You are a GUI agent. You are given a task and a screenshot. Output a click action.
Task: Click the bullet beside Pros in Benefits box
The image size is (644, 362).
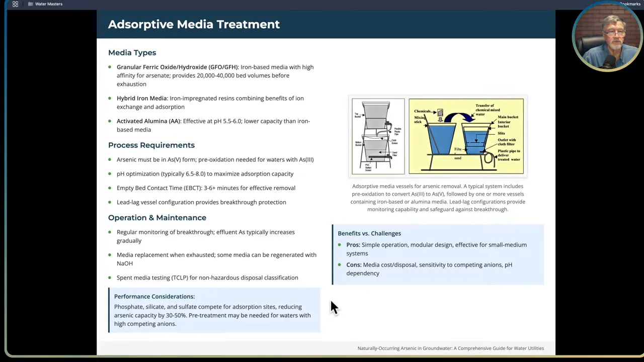point(340,245)
